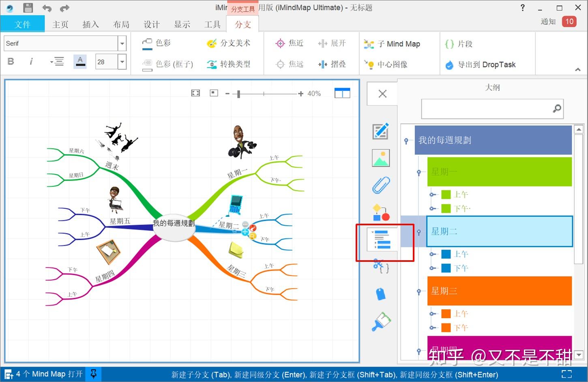Toggle the small window icon beside zoom slider
The height and width of the screenshot is (382, 588).
tap(214, 93)
